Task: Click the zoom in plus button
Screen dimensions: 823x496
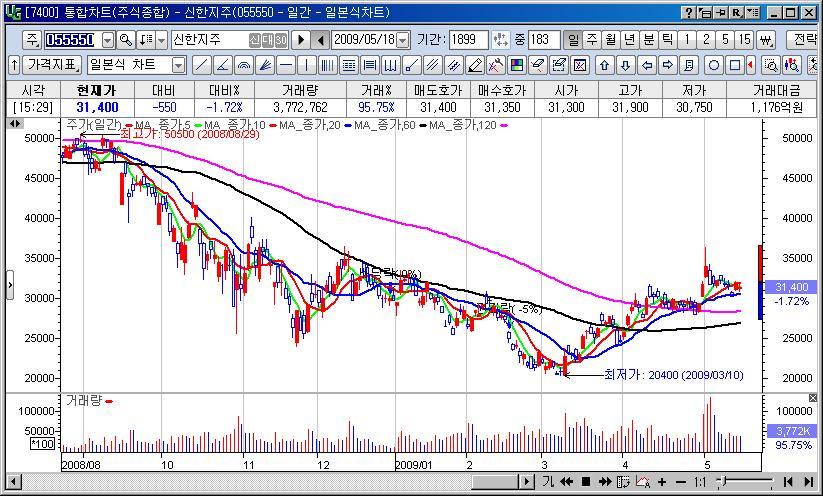Action: coord(662,482)
